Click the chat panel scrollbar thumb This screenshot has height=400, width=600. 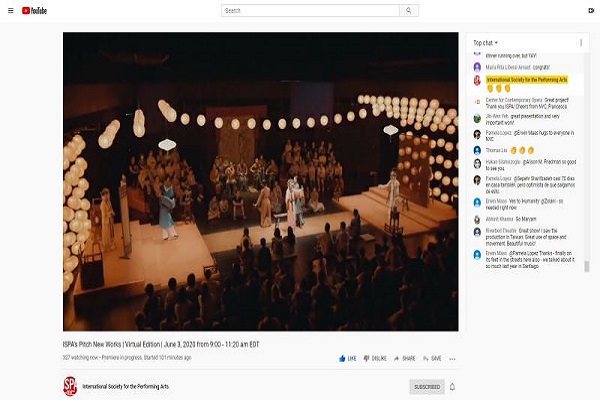(x=587, y=266)
